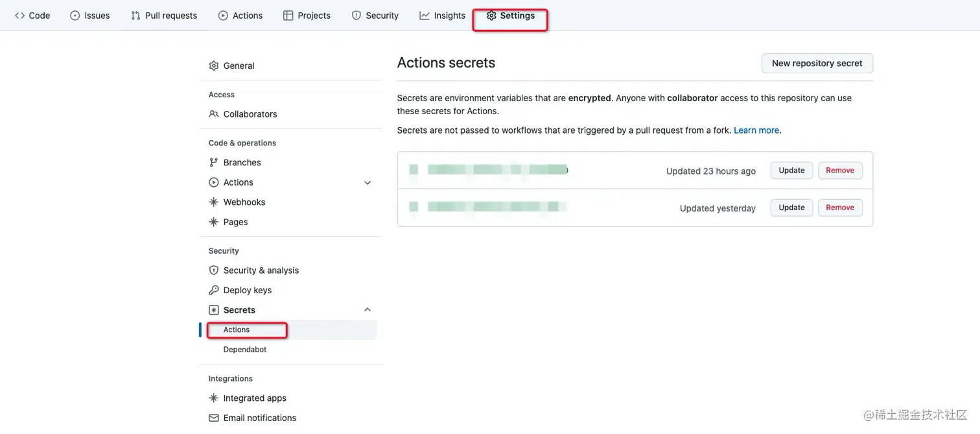The height and width of the screenshot is (434, 980).
Task: Click the Secrets asterisk icon
Action: click(214, 310)
